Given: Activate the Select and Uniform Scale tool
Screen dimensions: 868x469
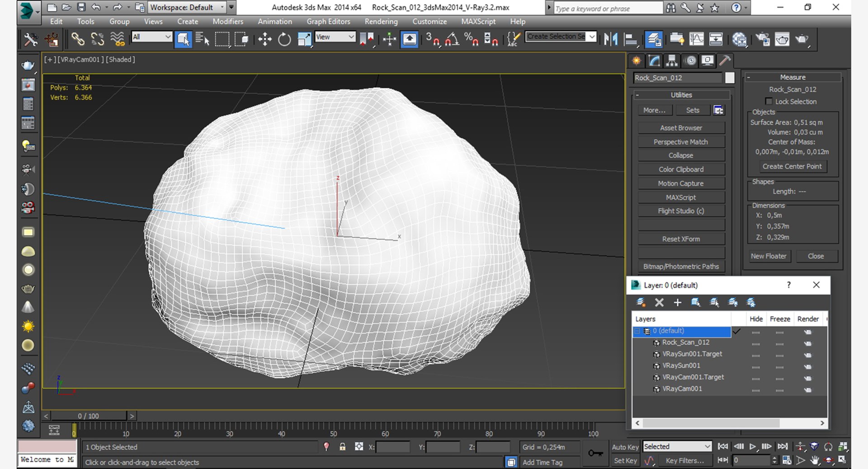Looking at the screenshot, I should coord(304,39).
